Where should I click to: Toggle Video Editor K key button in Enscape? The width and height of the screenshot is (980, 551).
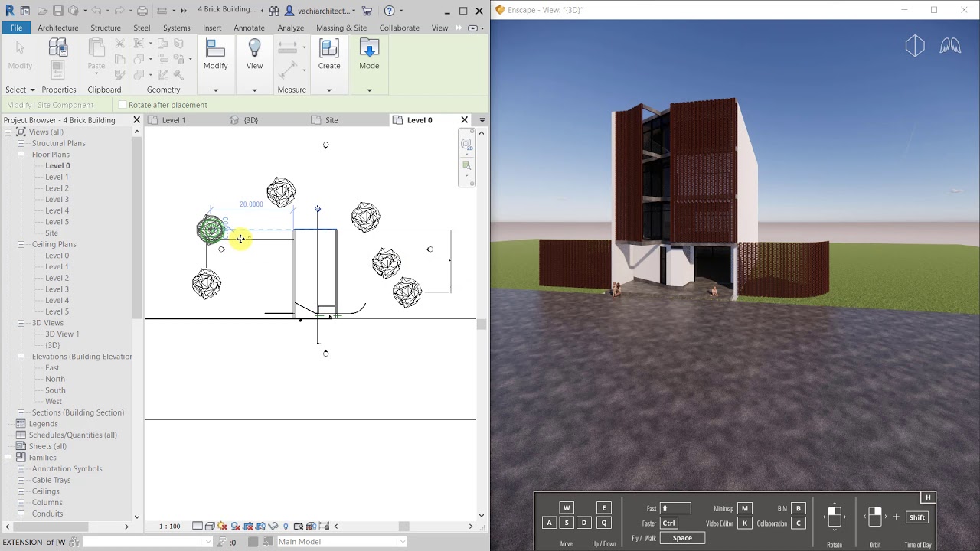(744, 523)
